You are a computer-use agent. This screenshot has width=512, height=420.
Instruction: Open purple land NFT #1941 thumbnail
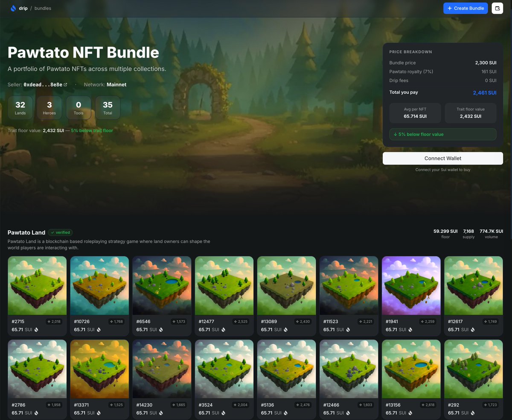click(x=411, y=286)
